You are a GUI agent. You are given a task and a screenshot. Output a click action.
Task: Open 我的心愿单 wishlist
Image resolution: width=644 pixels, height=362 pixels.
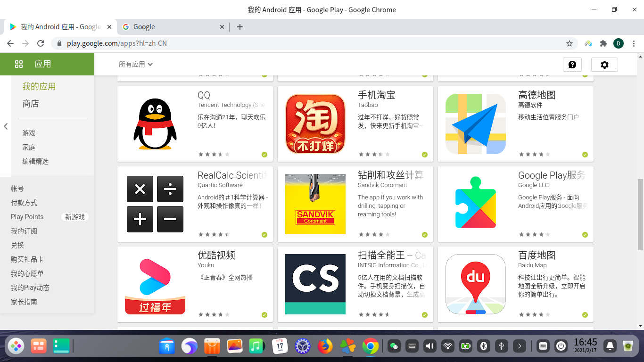pyautogui.click(x=27, y=273)
